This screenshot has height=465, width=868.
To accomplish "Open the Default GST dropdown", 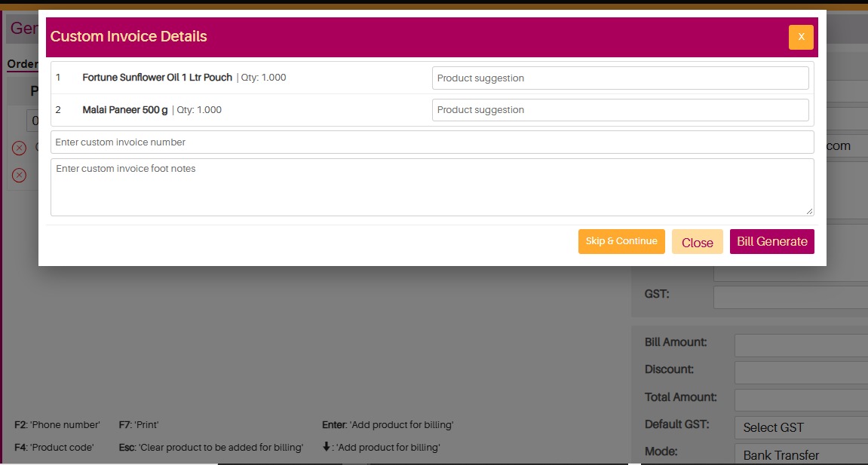I will click(801, 427).
